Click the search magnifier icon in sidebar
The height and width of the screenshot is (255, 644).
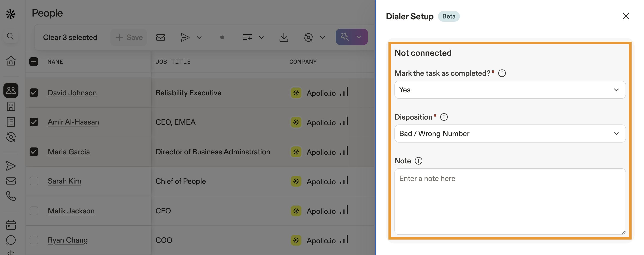10,36
